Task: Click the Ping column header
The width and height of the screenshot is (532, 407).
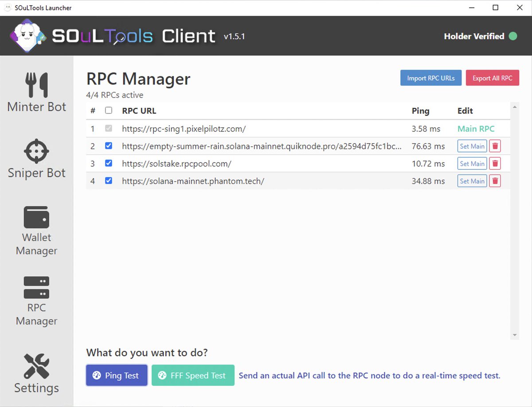Action: (x=421, y=111)
